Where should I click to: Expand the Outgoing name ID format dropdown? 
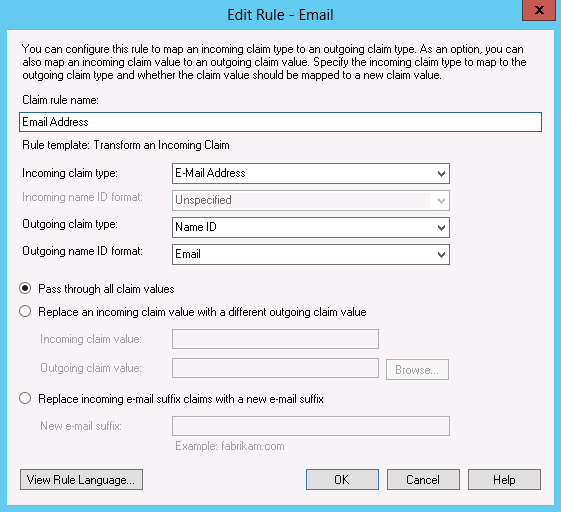[311, 255]
